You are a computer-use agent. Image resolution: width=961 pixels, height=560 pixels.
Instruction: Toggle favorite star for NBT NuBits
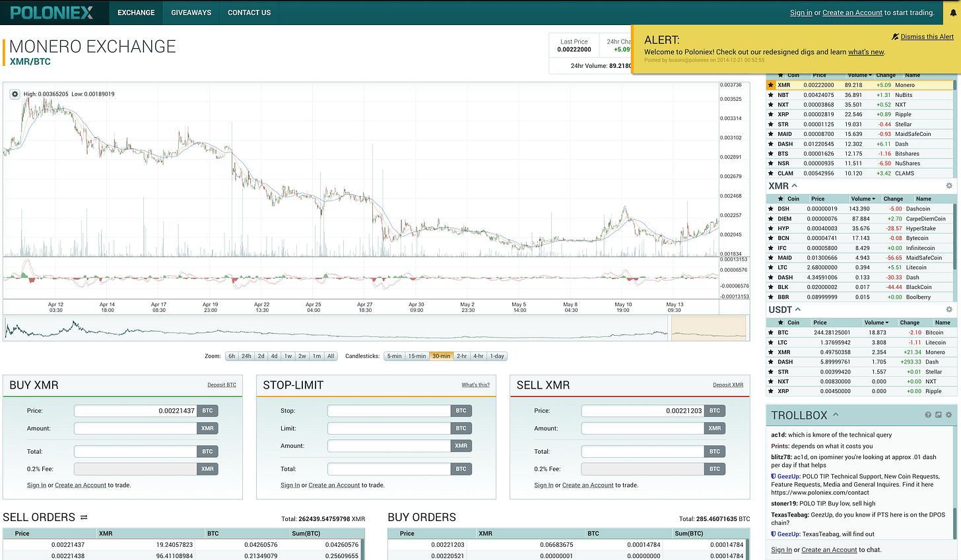point(770,95)
